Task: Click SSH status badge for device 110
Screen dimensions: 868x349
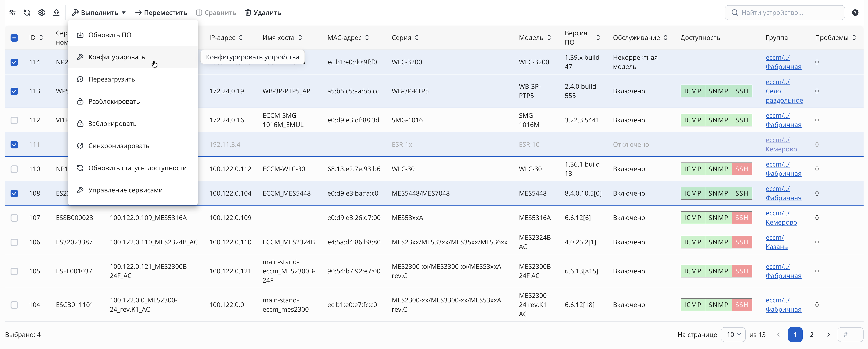Action: coord(742,169)
